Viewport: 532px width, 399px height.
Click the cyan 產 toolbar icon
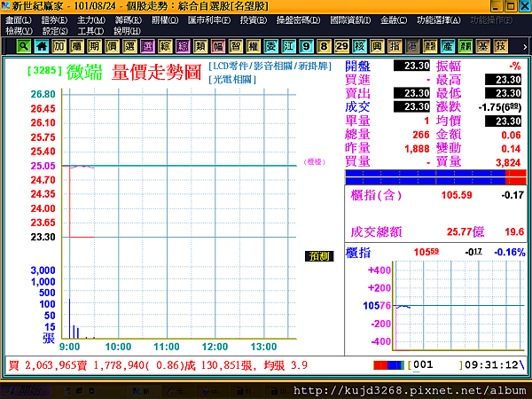click(448, 46)
